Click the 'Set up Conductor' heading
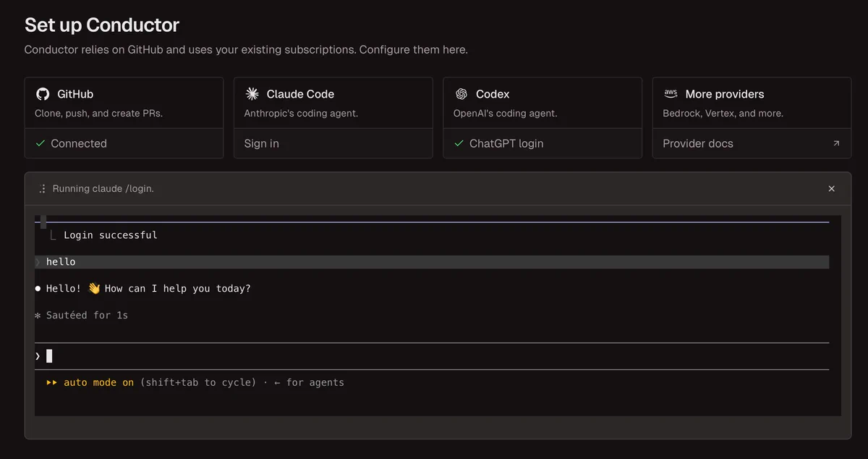The height and width of the screenshot is (459, 868). tap(102, 25)
